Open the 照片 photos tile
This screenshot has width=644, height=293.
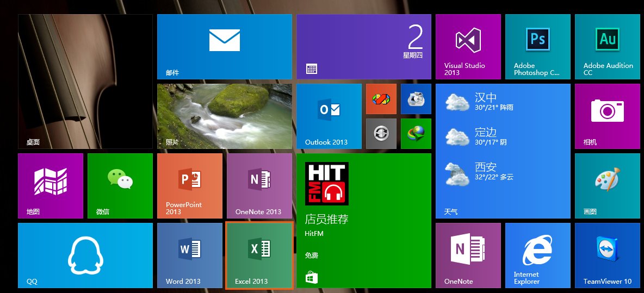pyautogui.click(x=224, y=116)
